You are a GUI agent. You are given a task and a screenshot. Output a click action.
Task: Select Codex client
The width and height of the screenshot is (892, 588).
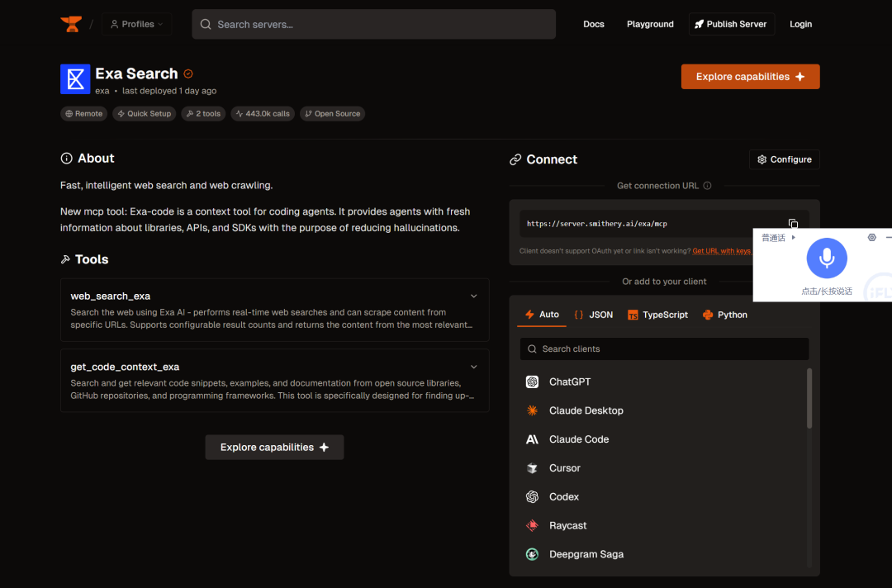(663, 497)
